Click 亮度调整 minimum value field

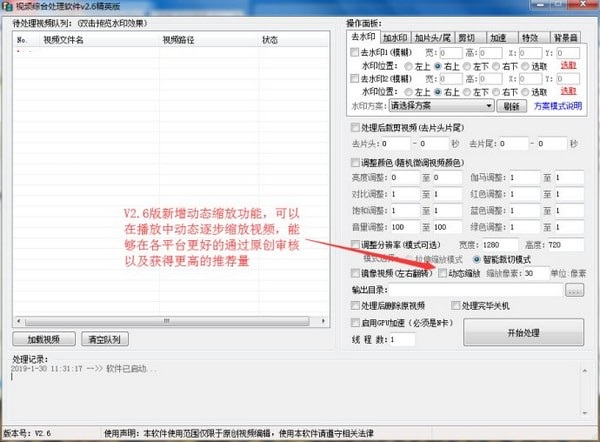coord(405,178)
